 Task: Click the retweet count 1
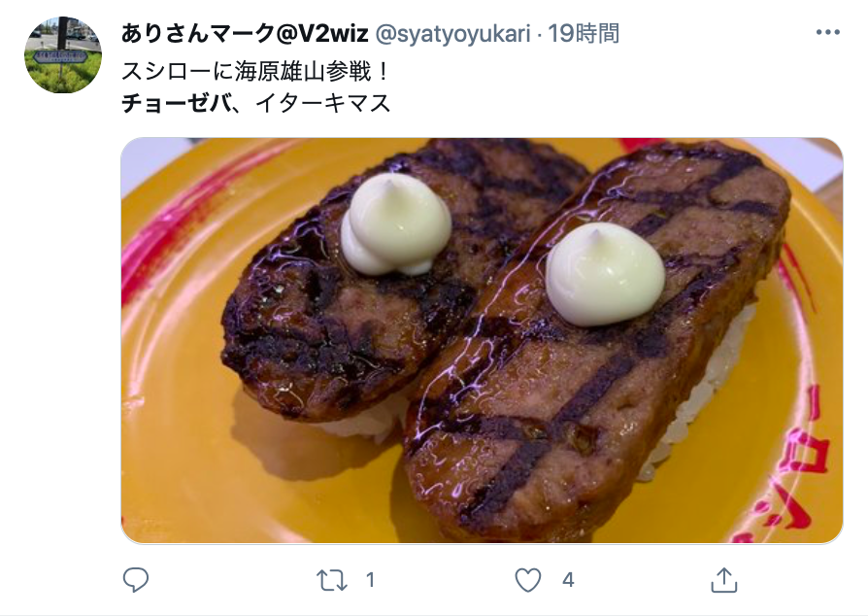click(x=370, y=581)
